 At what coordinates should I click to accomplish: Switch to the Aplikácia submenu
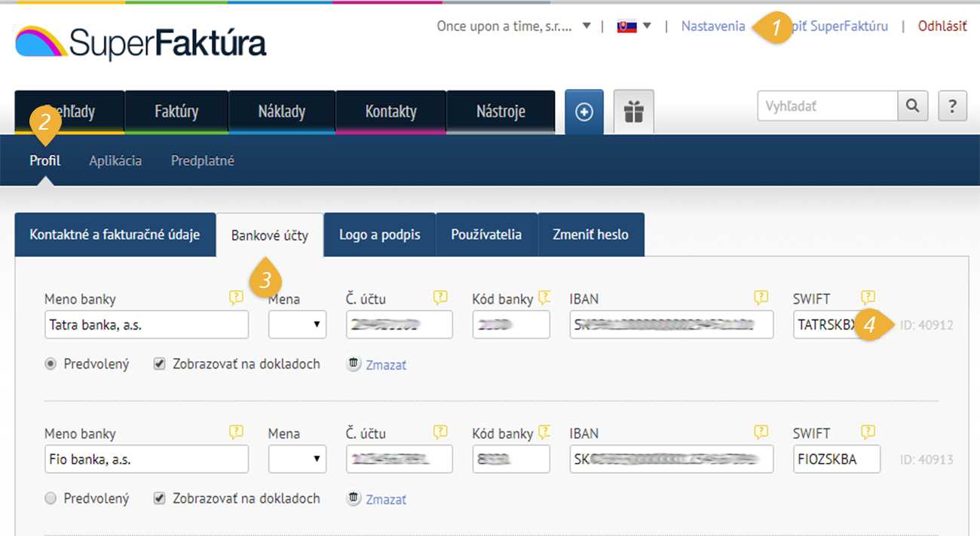[115, 161]
